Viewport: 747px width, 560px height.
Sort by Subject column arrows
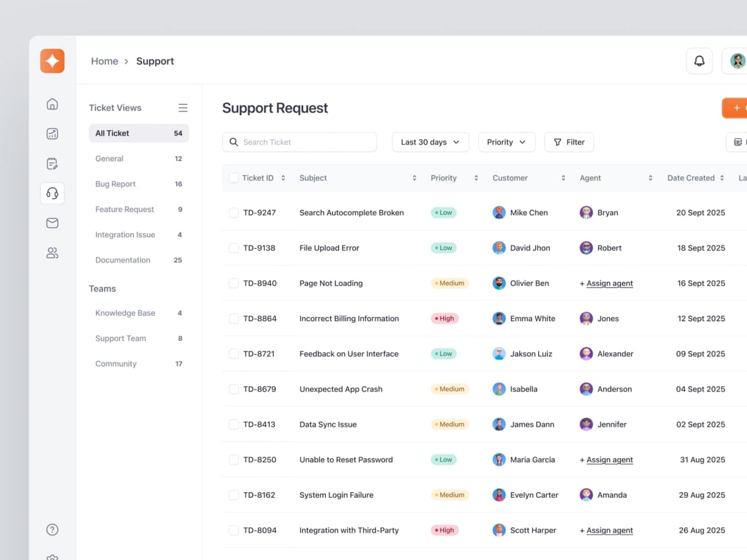[415, 178]
